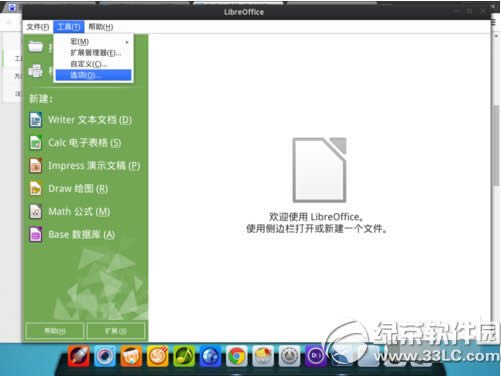Launch Google Chrome from the dock
The image size is (501, 376).
[x=237, y=356]
